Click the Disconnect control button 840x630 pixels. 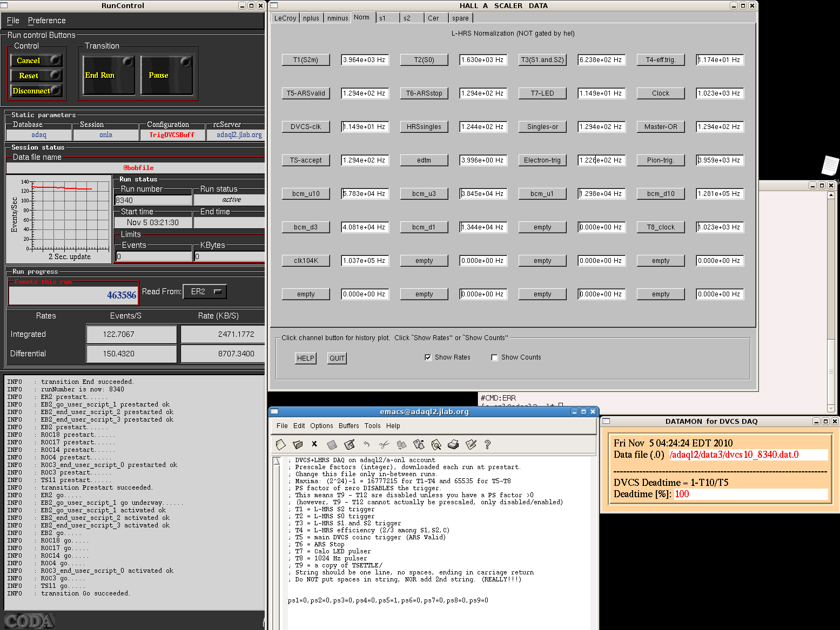(36, 91)
